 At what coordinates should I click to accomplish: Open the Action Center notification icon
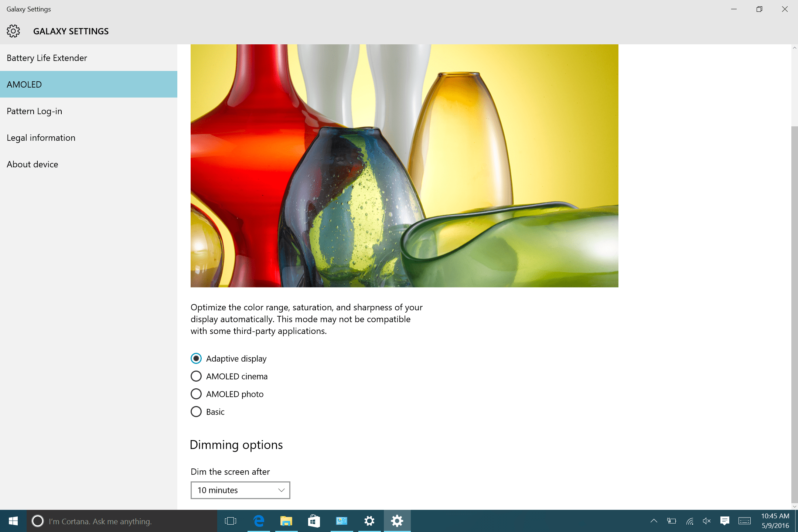tap(724, 521)
